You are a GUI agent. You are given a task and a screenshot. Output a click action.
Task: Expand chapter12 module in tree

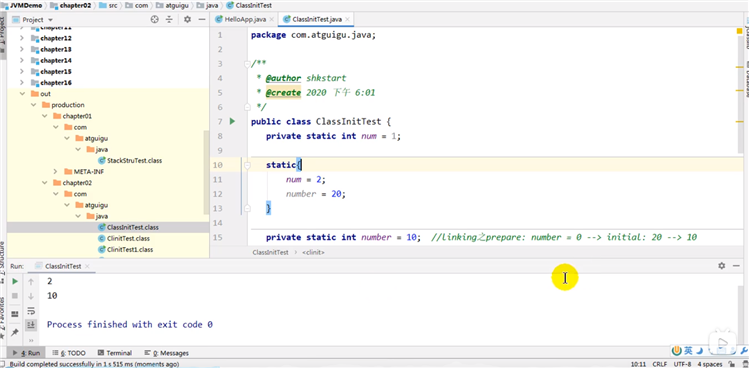[21, 38]
